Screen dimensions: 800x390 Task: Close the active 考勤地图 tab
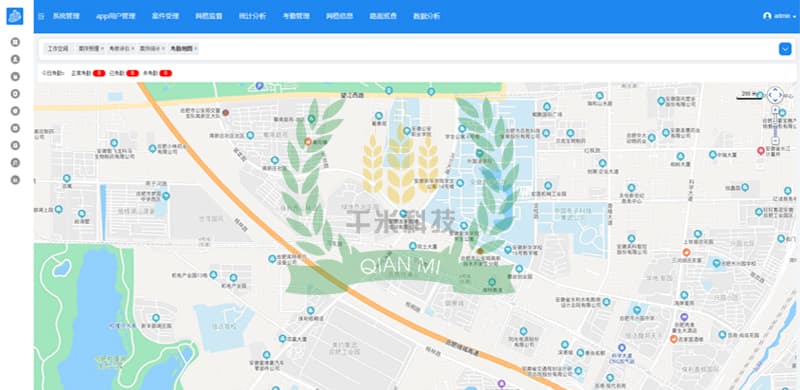pyautogui.click(x=196, y=48)
